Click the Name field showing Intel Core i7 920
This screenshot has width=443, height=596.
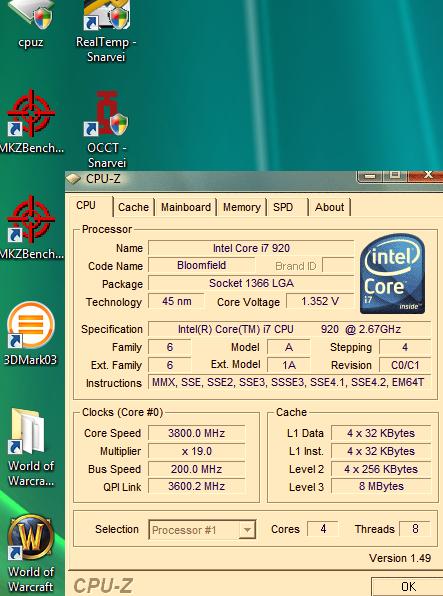point(251,248)
